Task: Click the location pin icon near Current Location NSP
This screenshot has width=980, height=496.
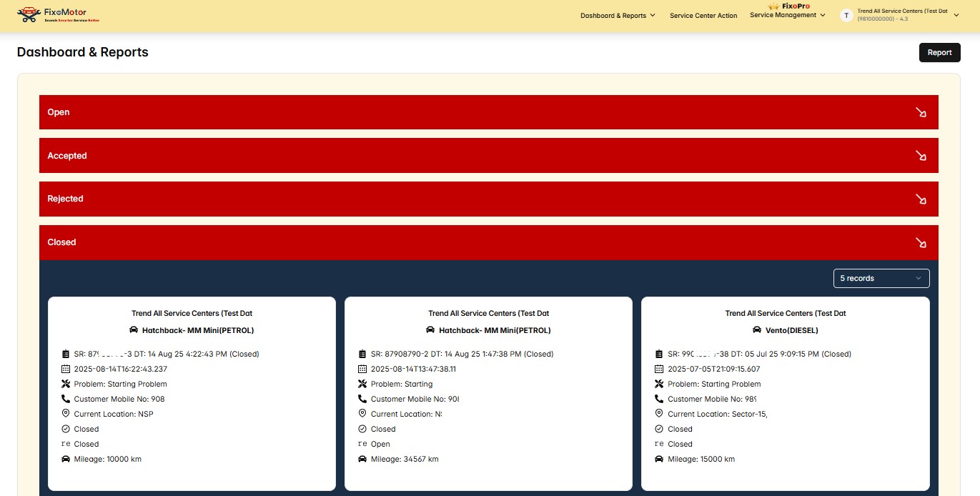Action: (66, 414)
